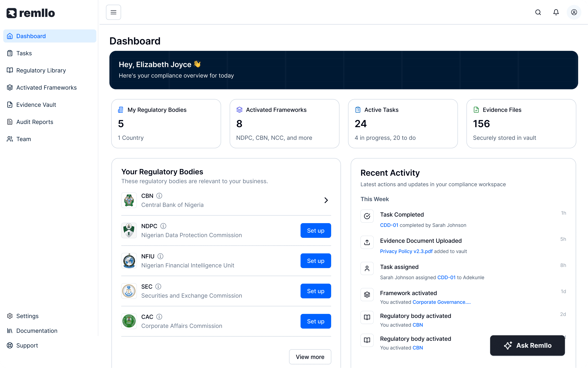Open CDD-01 link in Task Completed
588x368 pixels.
[389, 225]
